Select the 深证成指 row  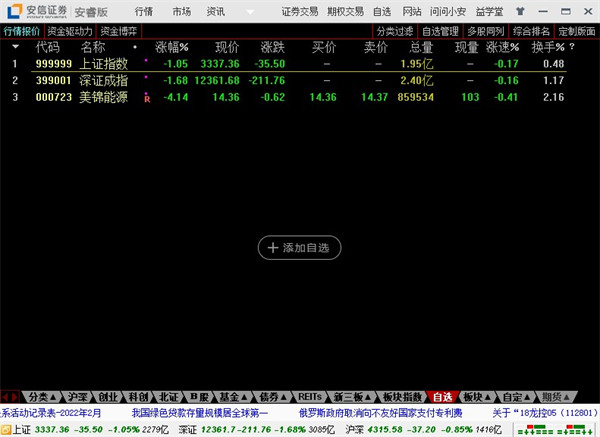pyautogui.click(x=289, y=80)
